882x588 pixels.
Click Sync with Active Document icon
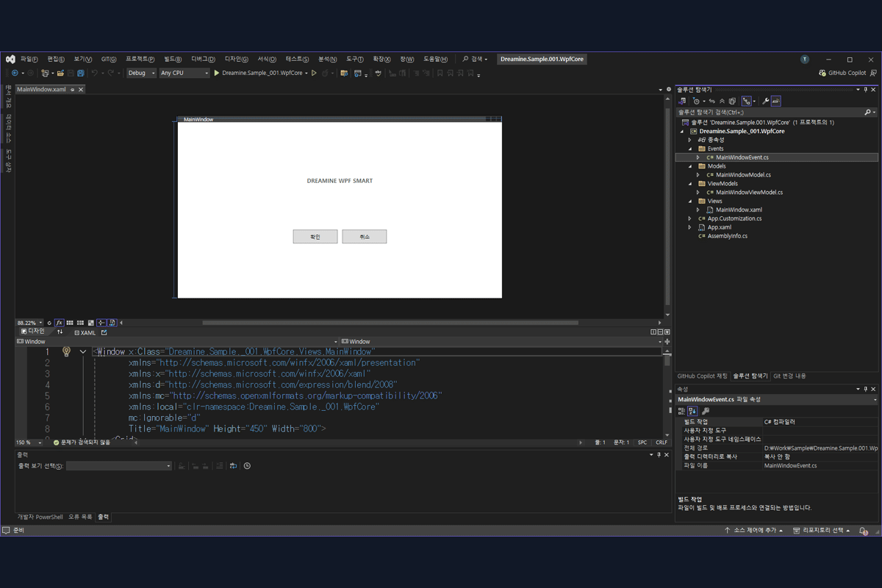coord(711,101)
